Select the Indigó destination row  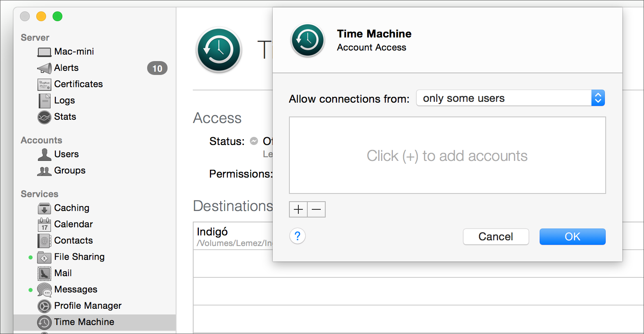[x=233, y=236]
